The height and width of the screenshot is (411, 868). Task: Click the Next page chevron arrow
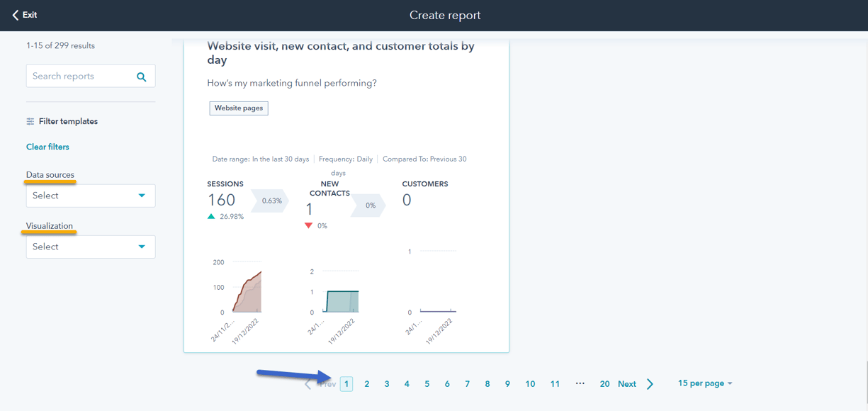point(650,383)
